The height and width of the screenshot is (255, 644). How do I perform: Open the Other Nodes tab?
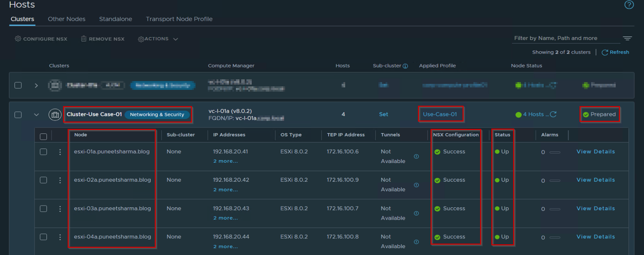click(x=67, y=19)
